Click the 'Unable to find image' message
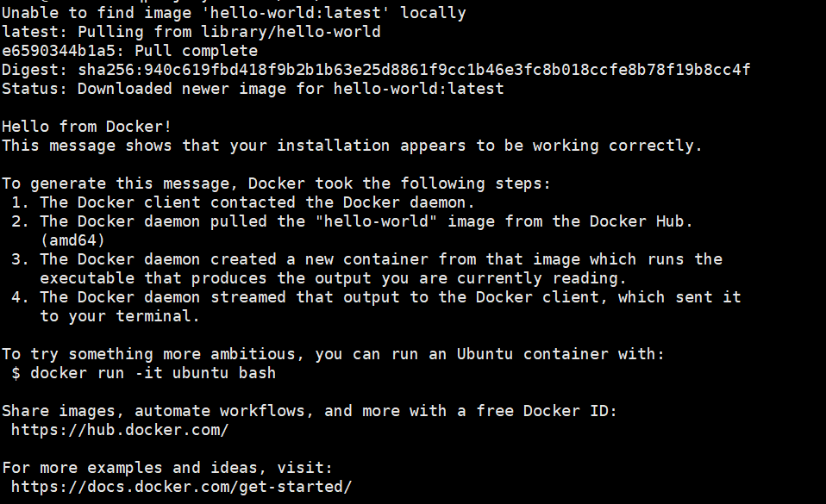The height and width of the screenshot is (504, 826). 234,13
